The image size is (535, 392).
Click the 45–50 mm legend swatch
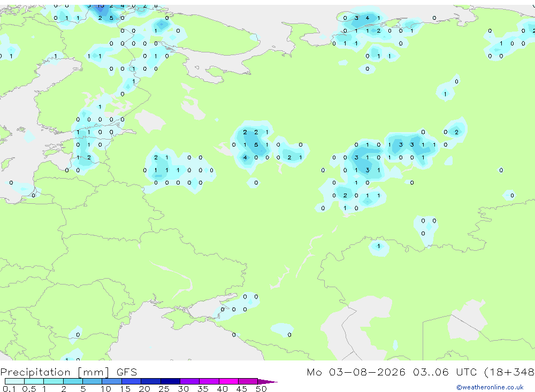(x=248, y=381)
